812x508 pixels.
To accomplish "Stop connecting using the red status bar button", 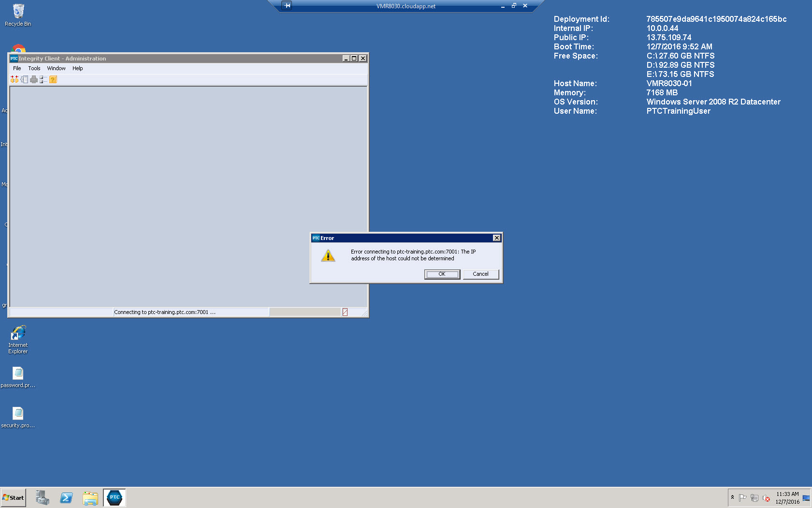I will (345, 312).
